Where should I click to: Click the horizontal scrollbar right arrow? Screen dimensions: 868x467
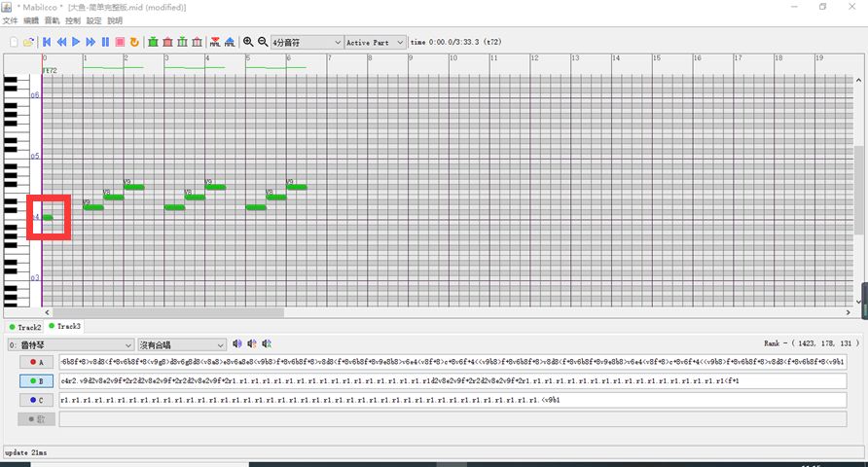click(849, 312)
